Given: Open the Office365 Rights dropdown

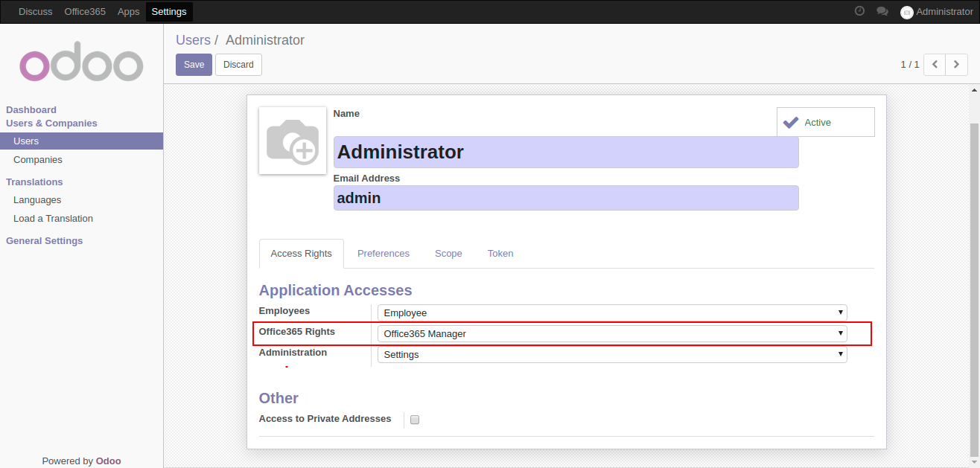Looking at the screenshot, I should coord(612,334).
